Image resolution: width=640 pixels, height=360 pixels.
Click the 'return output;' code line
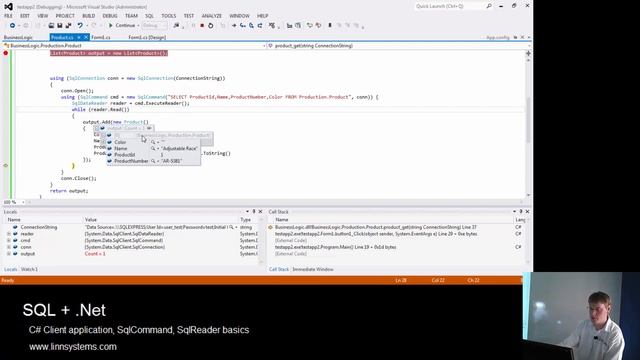(x=69, y=191)
